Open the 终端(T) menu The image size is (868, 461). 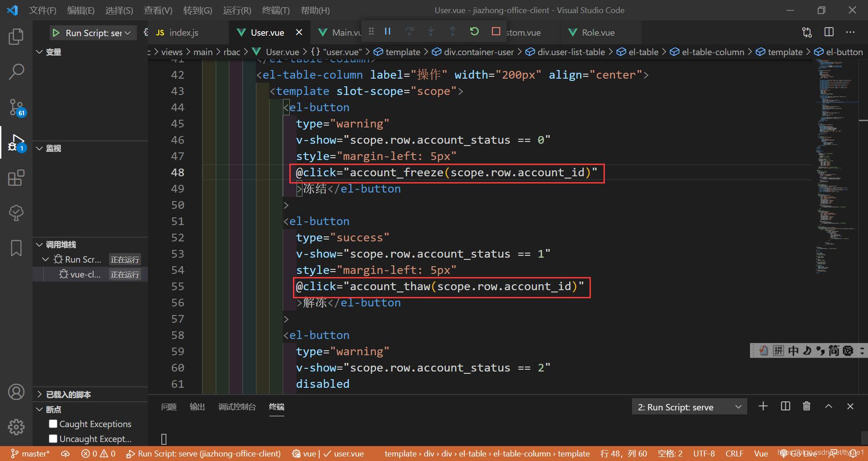pos(276,10)
